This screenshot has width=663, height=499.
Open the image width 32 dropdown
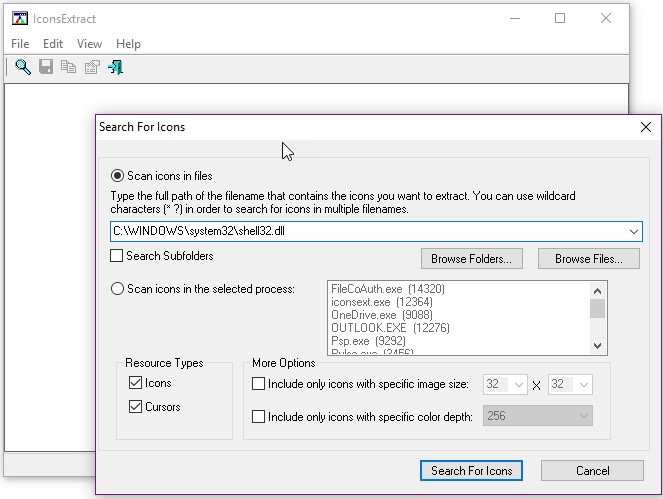518,384
